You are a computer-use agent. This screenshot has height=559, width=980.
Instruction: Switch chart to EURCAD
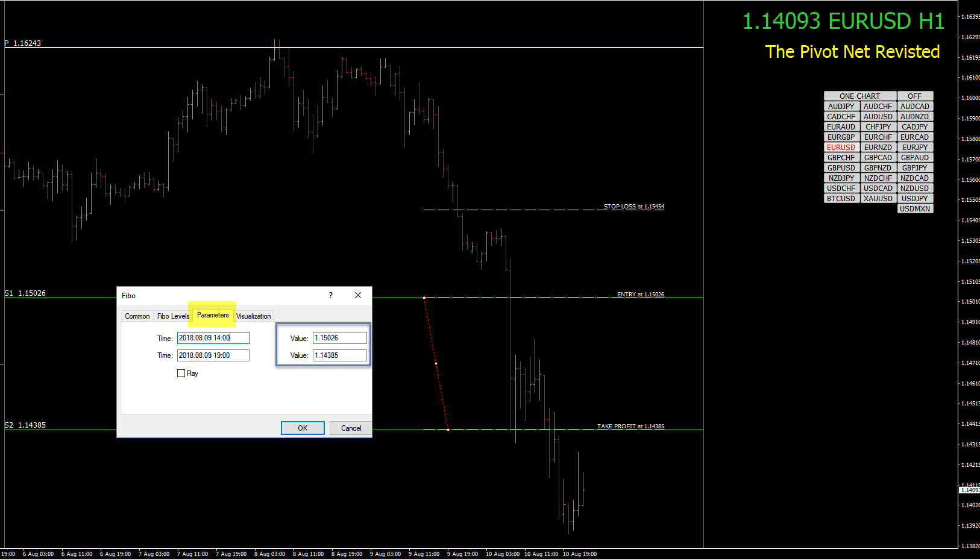pos(915,137)
